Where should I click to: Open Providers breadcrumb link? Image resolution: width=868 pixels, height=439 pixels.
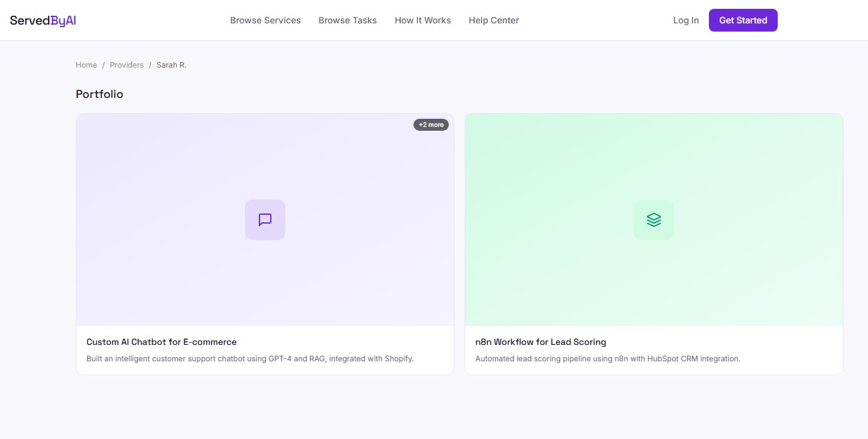click(127, 65)
